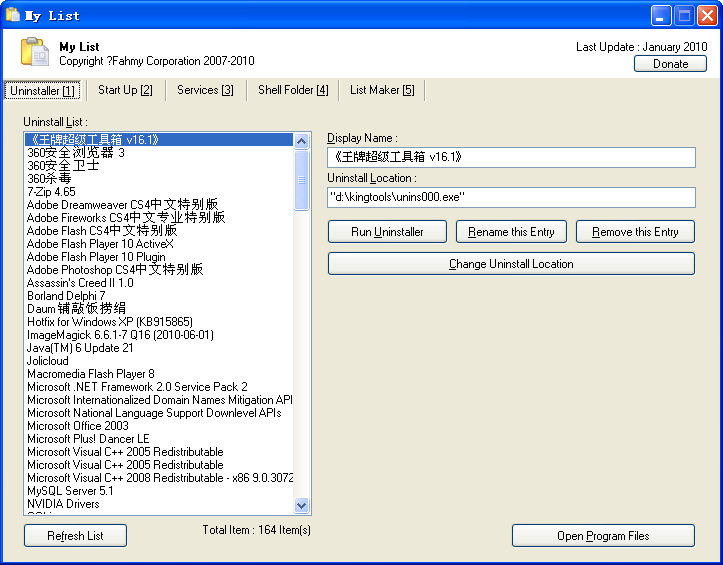This screenshot has width=723, height=565.
Task: Click the My List clipboard icon in header
Action: [35, 53]
